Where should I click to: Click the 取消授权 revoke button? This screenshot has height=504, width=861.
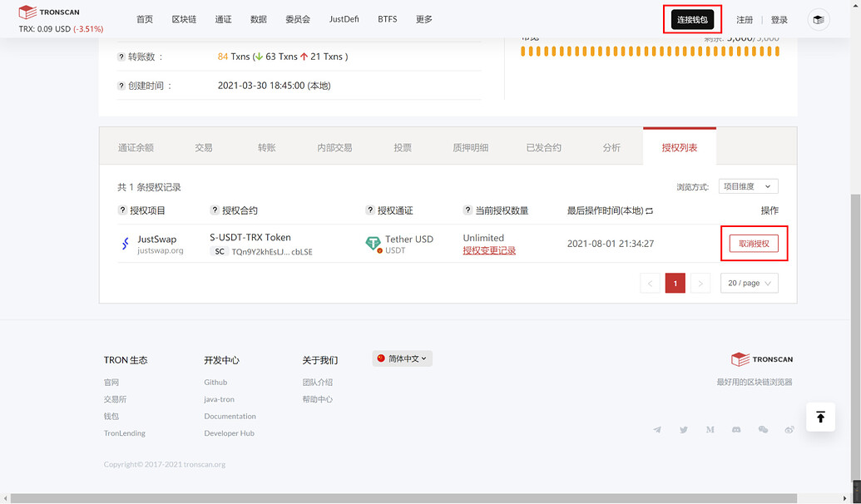tap(754, 243)
